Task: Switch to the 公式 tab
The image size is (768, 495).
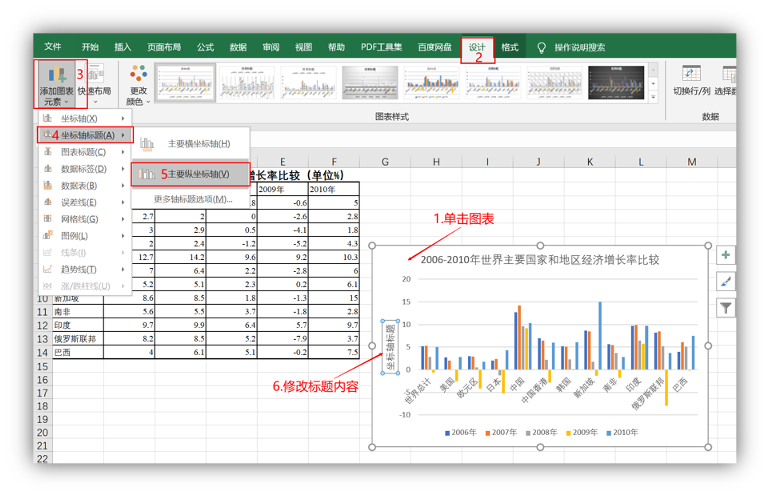Action: click(x=205, y=47)
